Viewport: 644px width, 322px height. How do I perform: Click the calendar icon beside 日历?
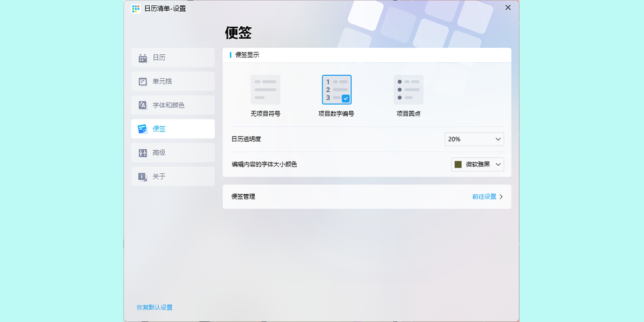[143, 58]
